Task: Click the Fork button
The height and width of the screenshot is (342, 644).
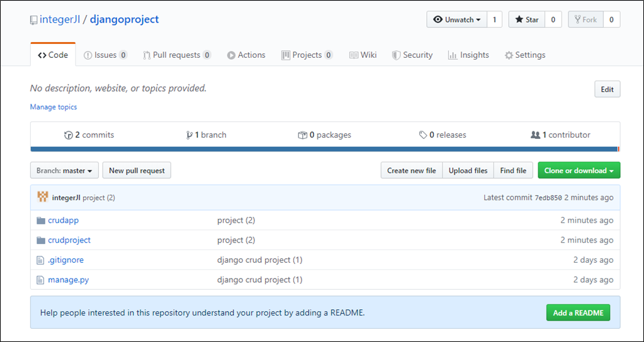Action: coord(585,19)
